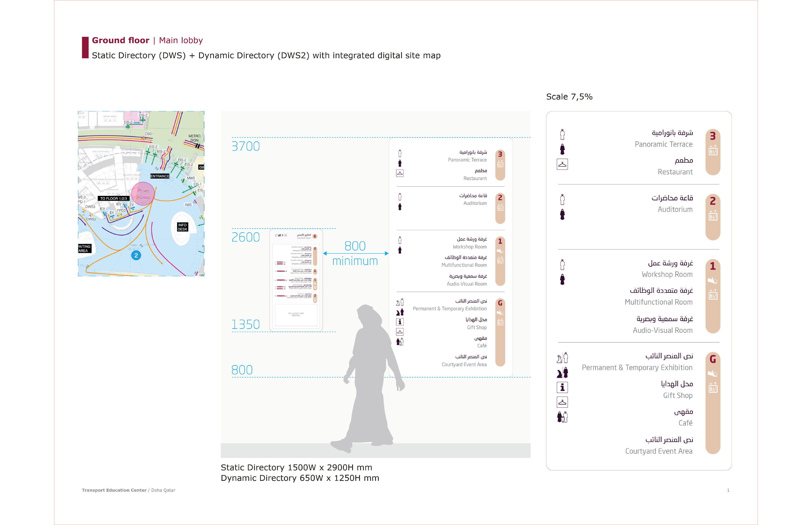This screenshot has height=525, width=812.
Task: Click the 'Static Directory 1500W x 2900H mm' caption
Action: [297, 468]
